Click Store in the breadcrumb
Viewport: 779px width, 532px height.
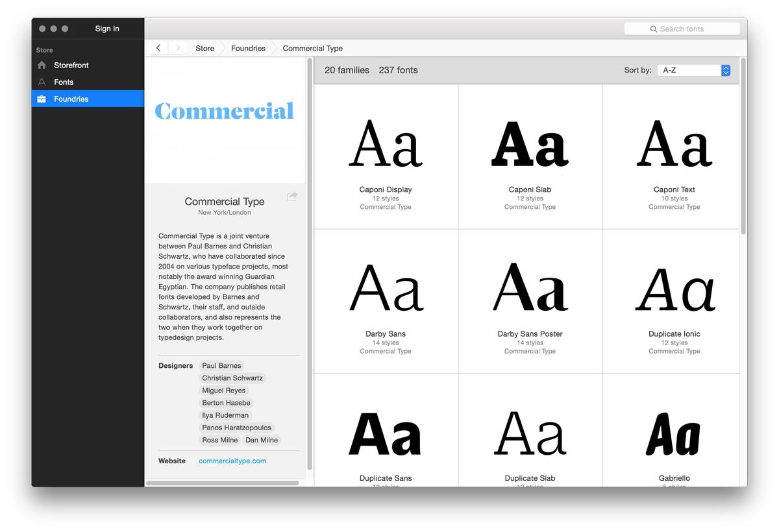coord(204,48)
